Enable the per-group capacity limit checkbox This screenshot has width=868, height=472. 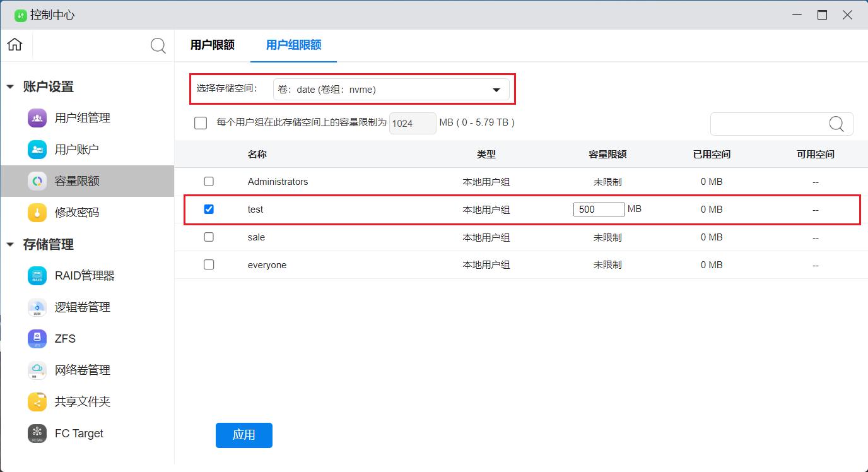point(200,122)
